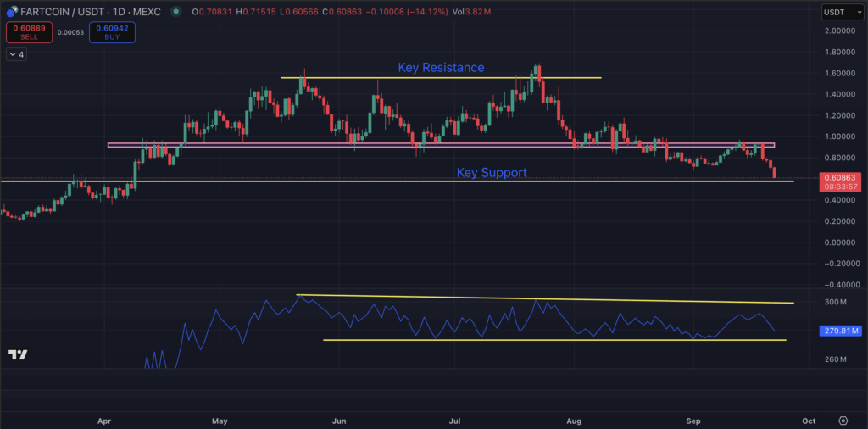Open the chart settings gear icon
This screenshot has height=429, width=868.
843,421
